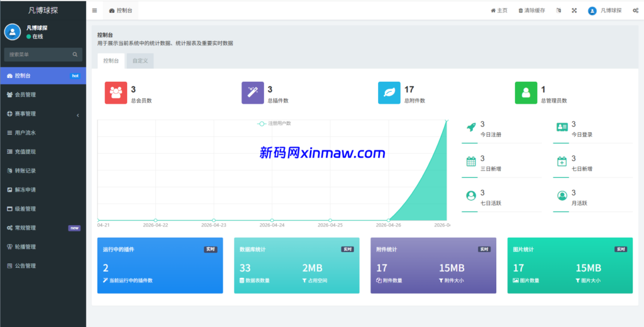
Task: Click 清除缓存 clear cache button
Action: click(531, 11)
